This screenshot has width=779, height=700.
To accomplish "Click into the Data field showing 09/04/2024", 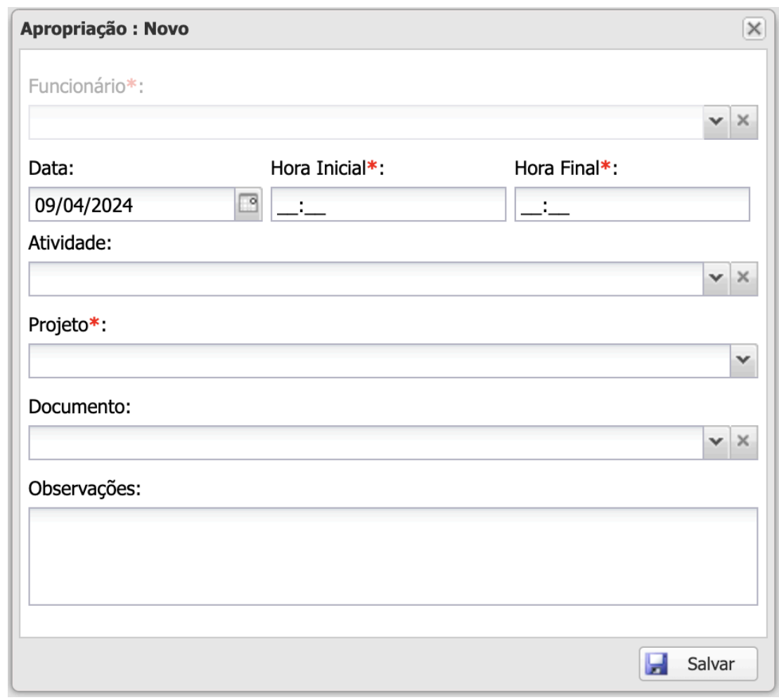I will click(x=131, y=205).
